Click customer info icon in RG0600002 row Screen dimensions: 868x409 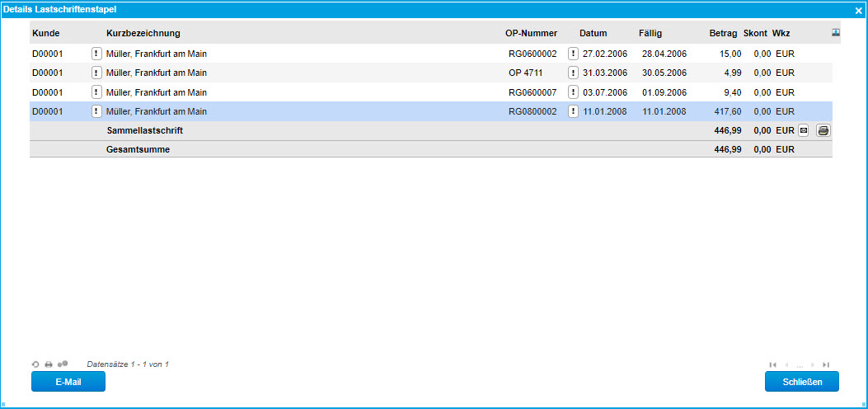pyautogui.click(x=97, y=54)
